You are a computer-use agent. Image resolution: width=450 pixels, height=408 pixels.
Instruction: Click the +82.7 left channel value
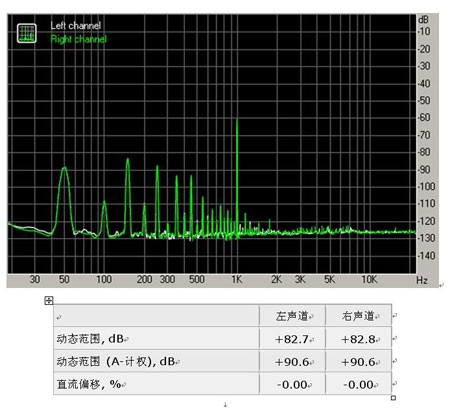(292, 339)
